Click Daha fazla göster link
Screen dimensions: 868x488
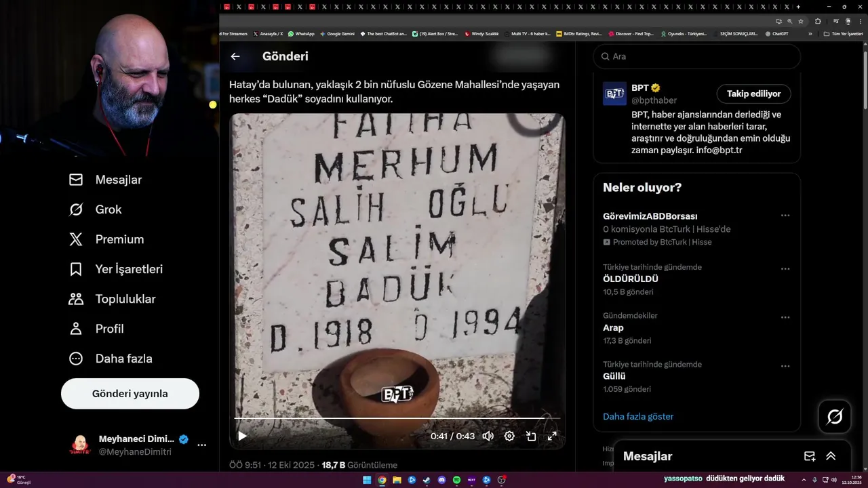[x=638, y=416]
